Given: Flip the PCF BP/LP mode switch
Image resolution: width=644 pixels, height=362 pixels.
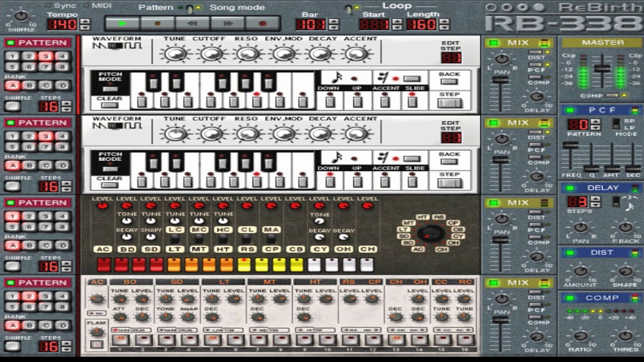Looking at the screenshot, I should pyautogui.click(x=616, y=123).
